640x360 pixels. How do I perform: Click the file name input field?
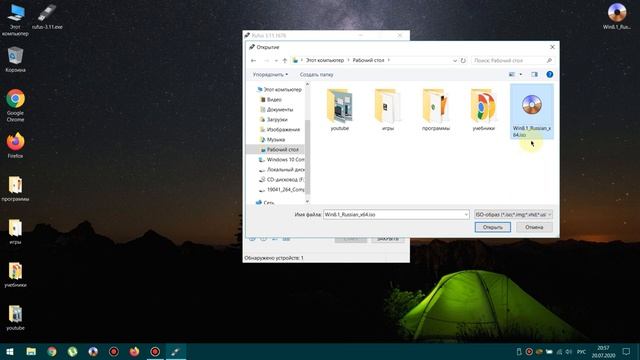click(393, 214)
